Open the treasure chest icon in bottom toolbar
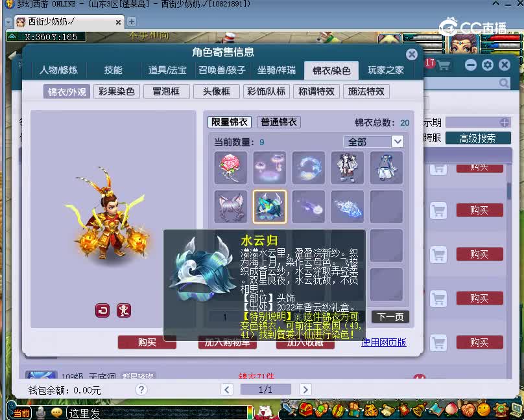This screenshot has width=524, height=420. pos(305,409)
